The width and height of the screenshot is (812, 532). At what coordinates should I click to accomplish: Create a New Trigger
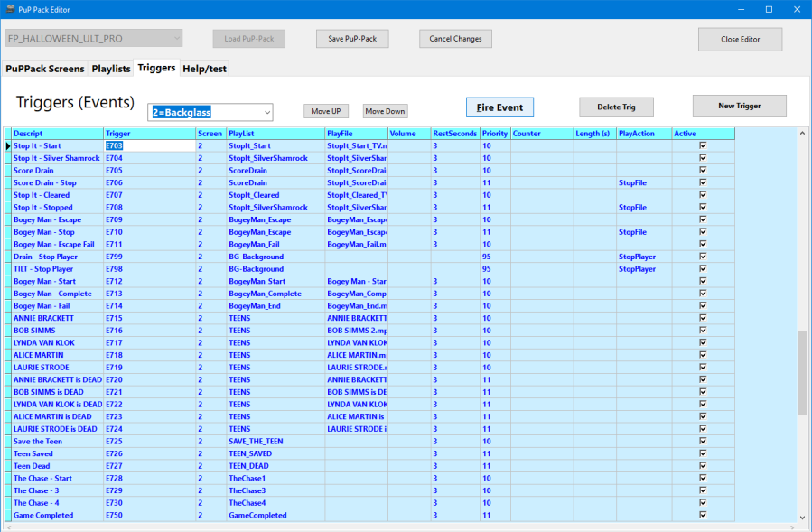[739, 106]
